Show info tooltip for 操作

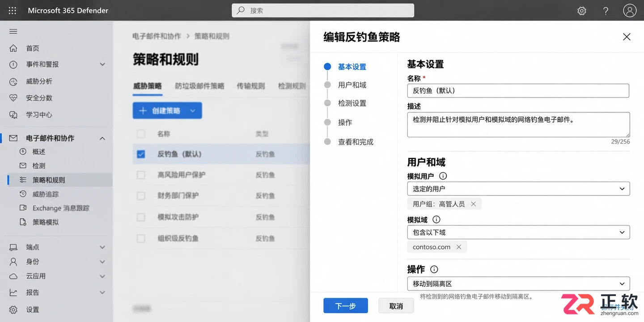[x=434, y=269]
